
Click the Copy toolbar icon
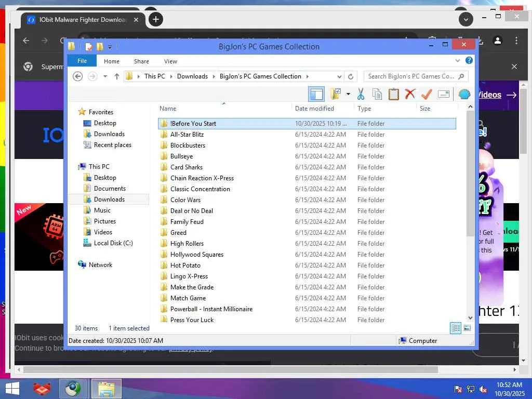[377, 94]
